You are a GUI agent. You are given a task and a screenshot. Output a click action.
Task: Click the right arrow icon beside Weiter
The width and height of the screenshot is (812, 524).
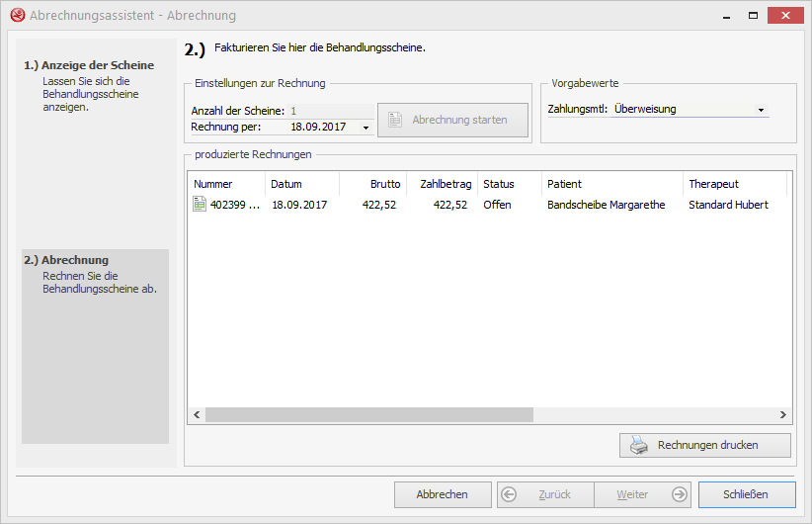click(x=679, y=494)
